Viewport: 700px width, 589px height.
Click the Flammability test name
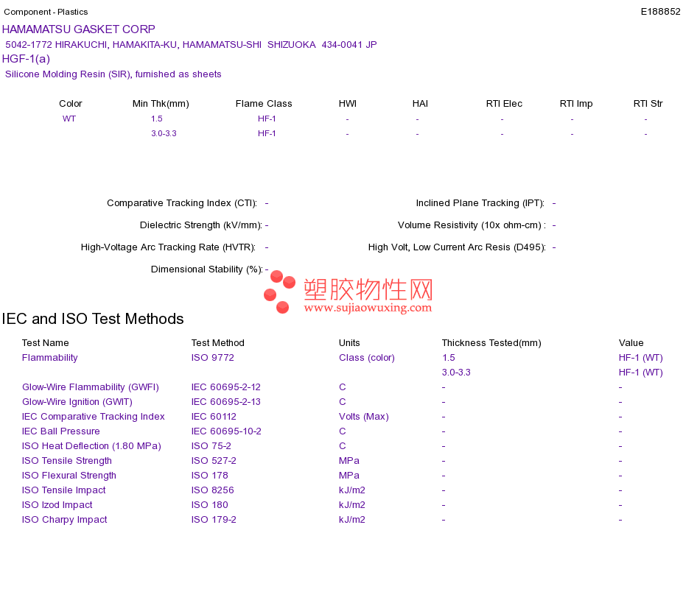[x=50, y=358]
